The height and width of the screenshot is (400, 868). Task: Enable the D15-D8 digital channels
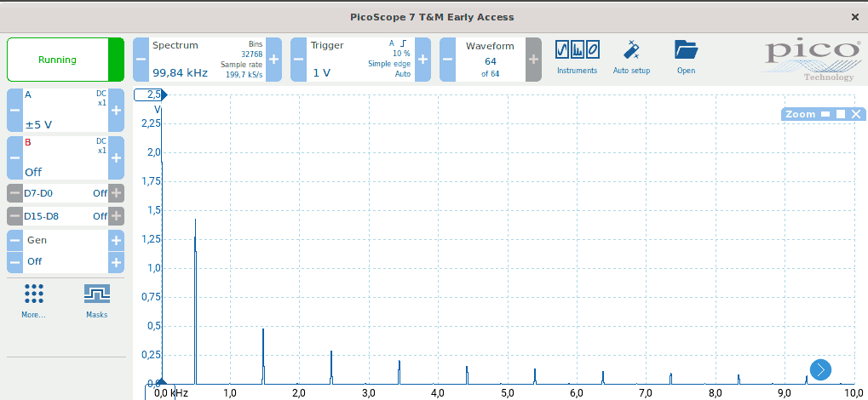66,216
